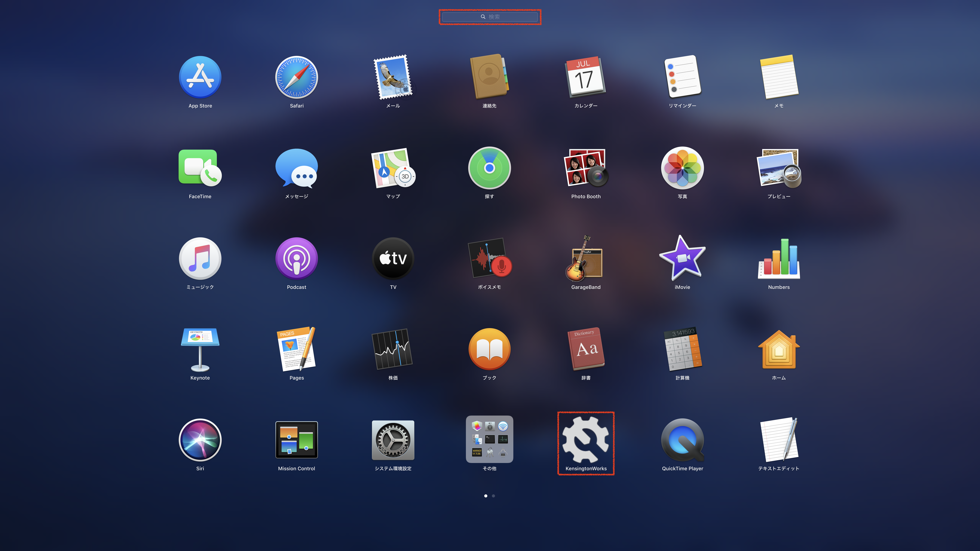The image size is (980, 551).
Task: Open the Apple TV app
Action: coord(393,259)
